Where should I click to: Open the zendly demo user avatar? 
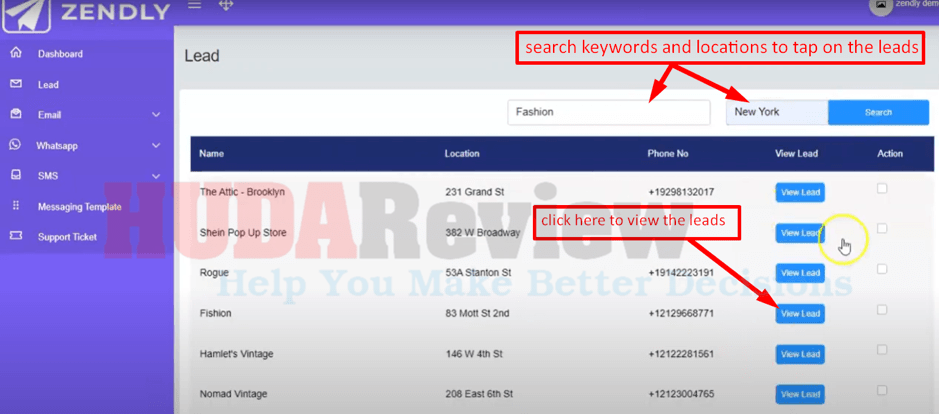tap(880, 5)
